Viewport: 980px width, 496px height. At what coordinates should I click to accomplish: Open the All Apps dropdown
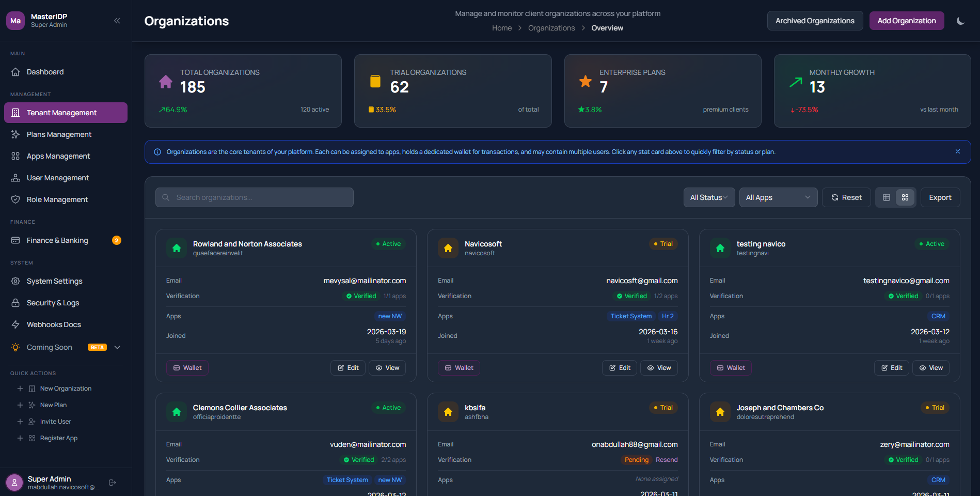click(778, 197)
